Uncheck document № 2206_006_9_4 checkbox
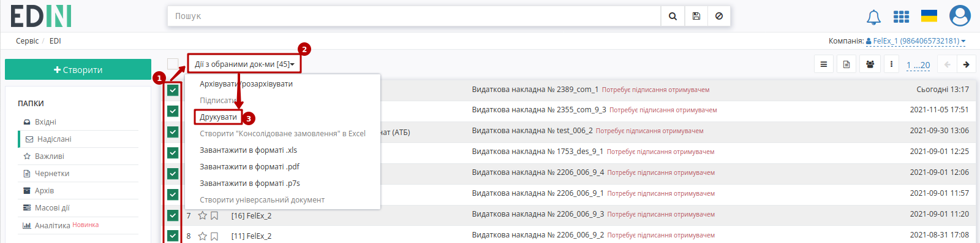The width and height of the screenshot is (980, 243). [173, 174]
